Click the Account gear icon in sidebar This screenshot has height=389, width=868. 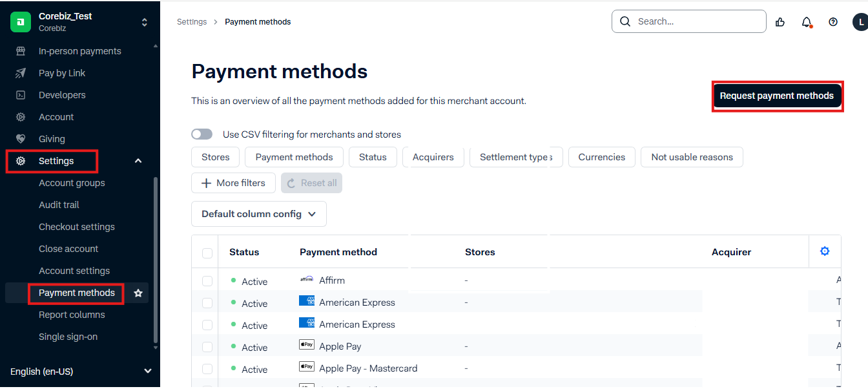point(21,117)
